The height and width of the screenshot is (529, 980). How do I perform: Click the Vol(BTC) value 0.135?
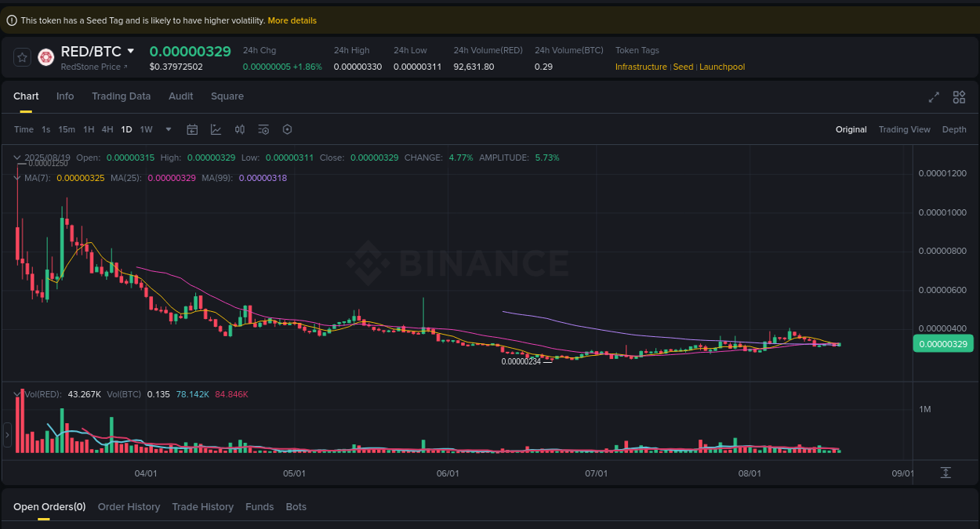158,394
